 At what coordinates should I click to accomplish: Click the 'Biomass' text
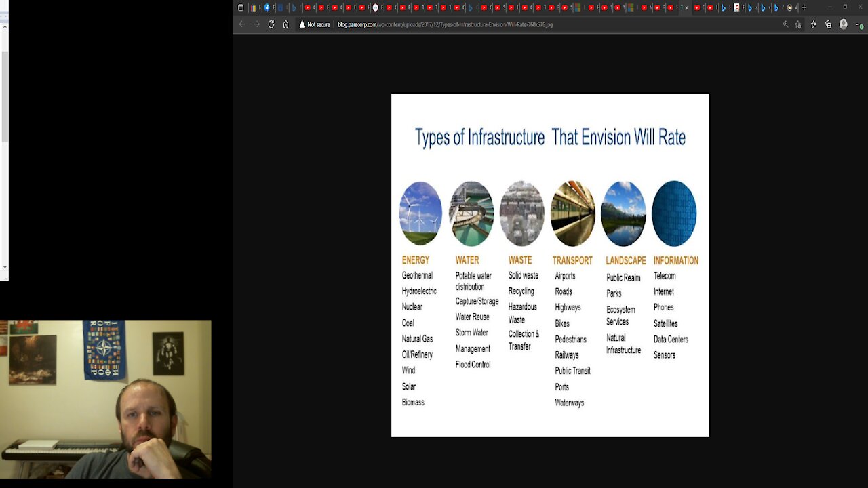pyautogui.click(x=413, y=403)
